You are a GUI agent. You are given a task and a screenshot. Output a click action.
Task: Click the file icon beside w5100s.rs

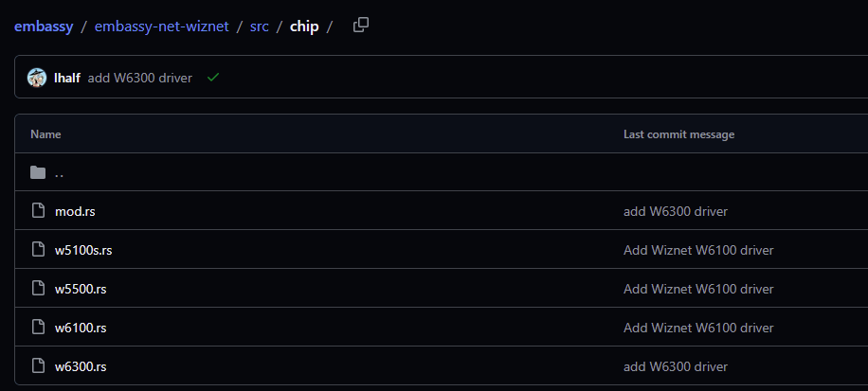click(x=38, y=250)
